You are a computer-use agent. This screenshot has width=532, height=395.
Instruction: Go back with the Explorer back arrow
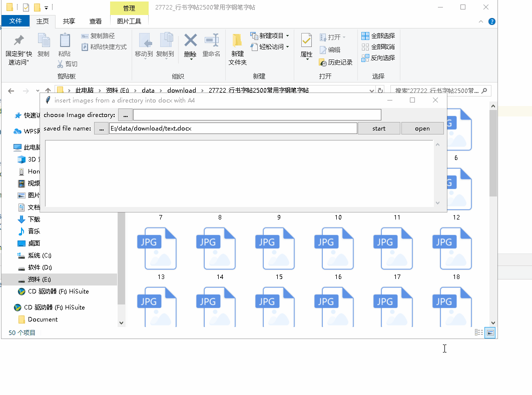point(11,91)
